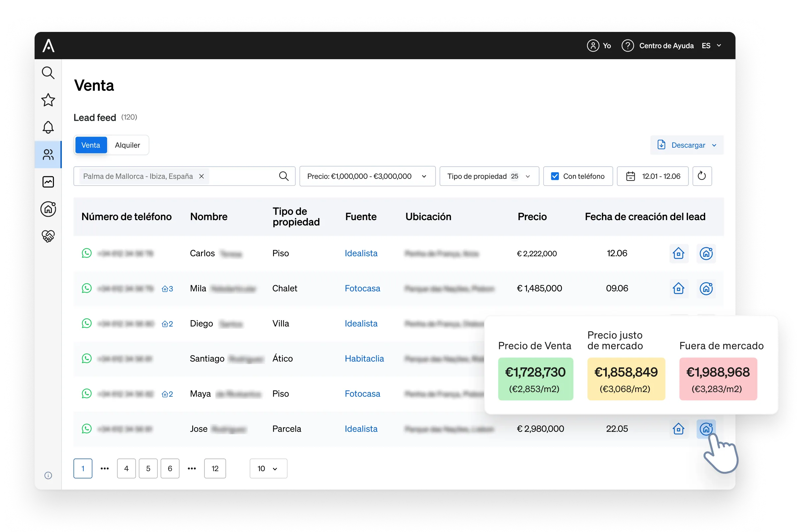Go to page 12
Viewport: 798px width, 532px height.
(x=215, y=468)
